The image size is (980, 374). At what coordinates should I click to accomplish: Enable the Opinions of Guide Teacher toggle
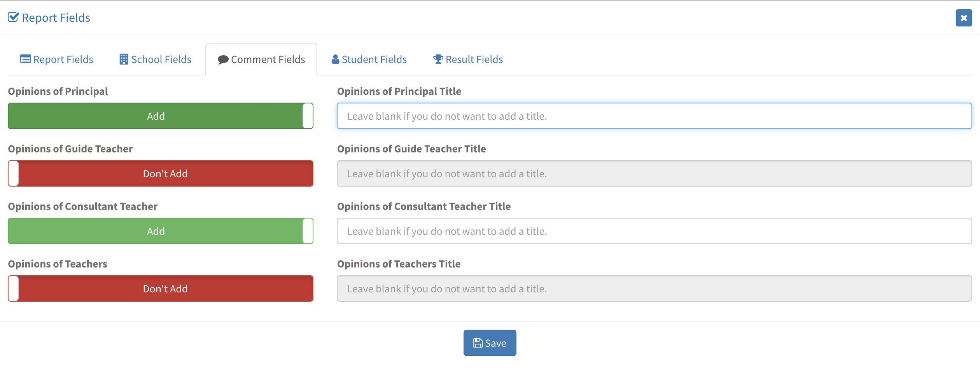[160, 173]
